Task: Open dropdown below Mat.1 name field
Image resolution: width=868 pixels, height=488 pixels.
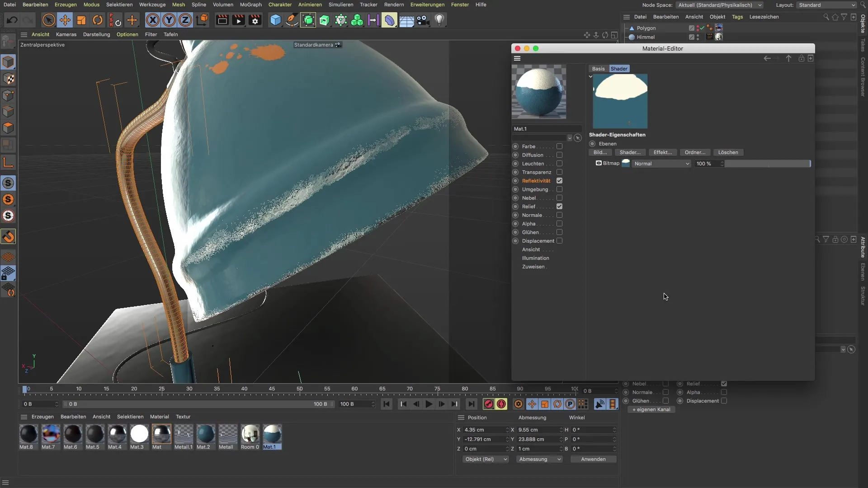Action: 570,138
